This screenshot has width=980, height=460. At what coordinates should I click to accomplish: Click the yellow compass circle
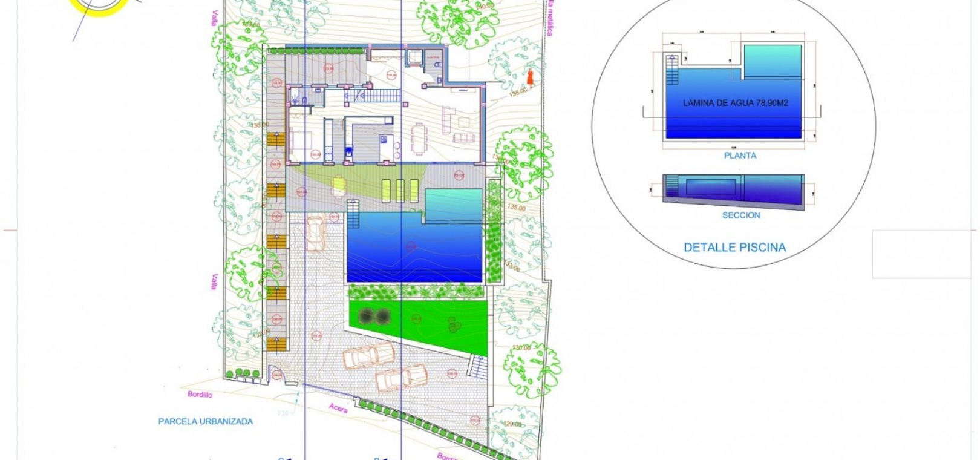coord(99,7)
